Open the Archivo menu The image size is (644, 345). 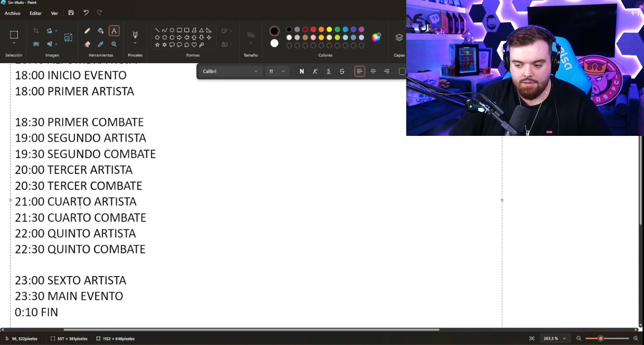13,13
